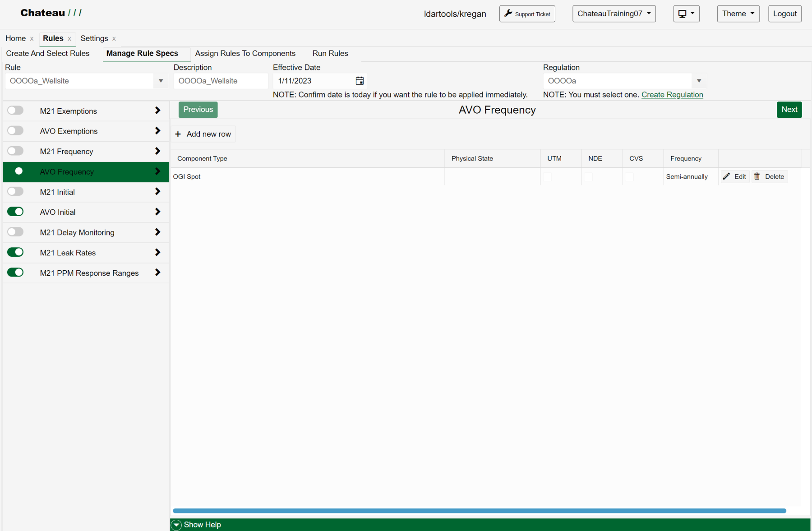Screen dimensions: 812x531
Task: Open the ChateauTraining07 dropdown
Action: coord(614,14)
